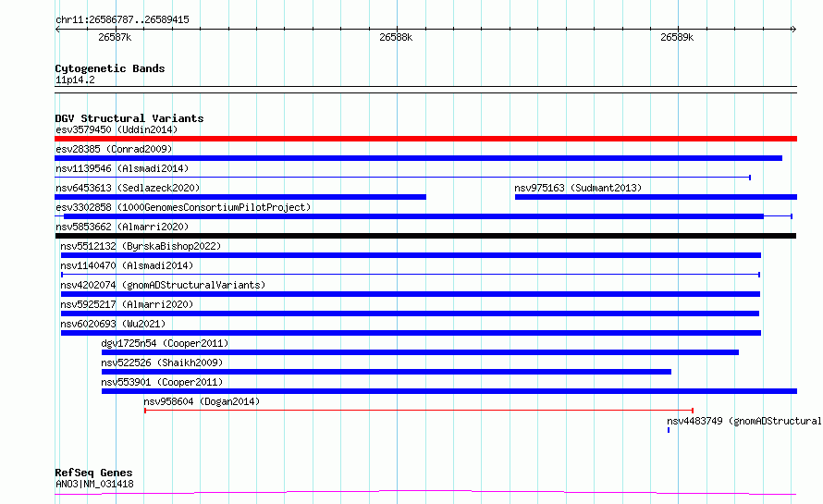
Task: Open nsv5512132 (ByrskaBishop2022) label
Action: (141, 246)
